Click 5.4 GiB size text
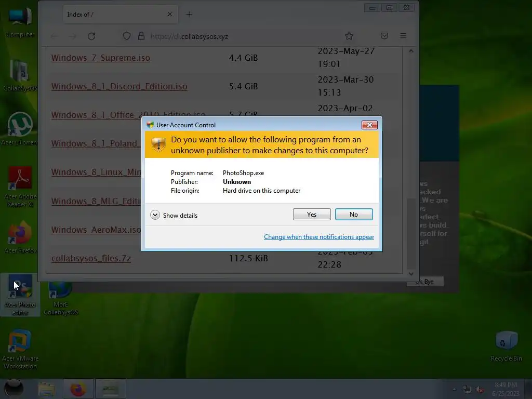 [x=243, y=87]
